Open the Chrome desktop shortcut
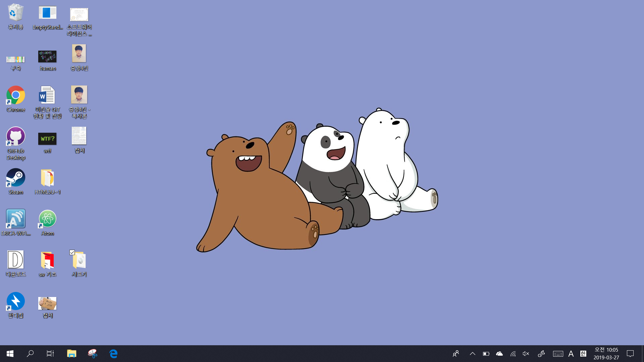 pos(15,95)
